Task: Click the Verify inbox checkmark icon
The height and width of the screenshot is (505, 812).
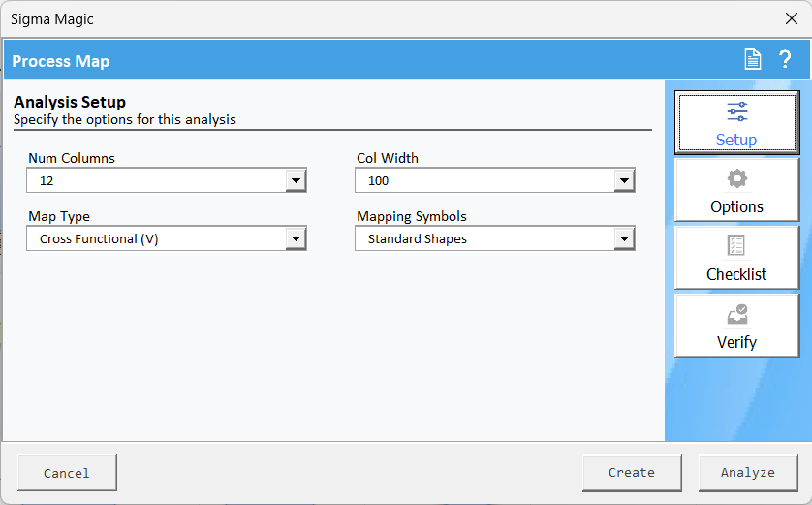Action: (x=736, y=315)
